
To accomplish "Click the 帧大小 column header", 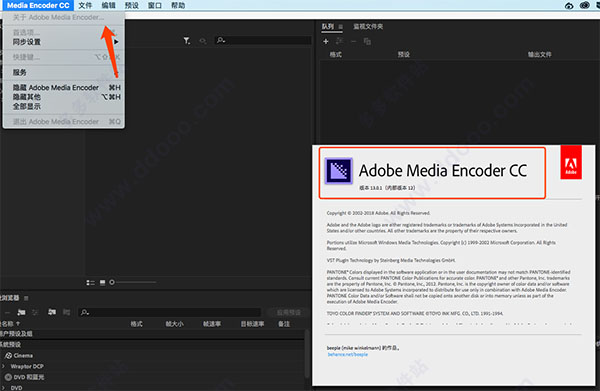I will coord(174,324).
